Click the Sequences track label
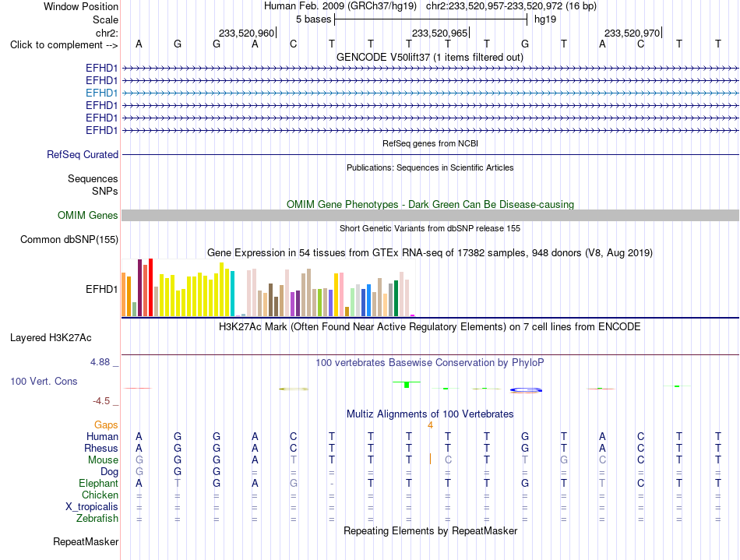This screenshot has height=560, width=740. coord(93,178)
